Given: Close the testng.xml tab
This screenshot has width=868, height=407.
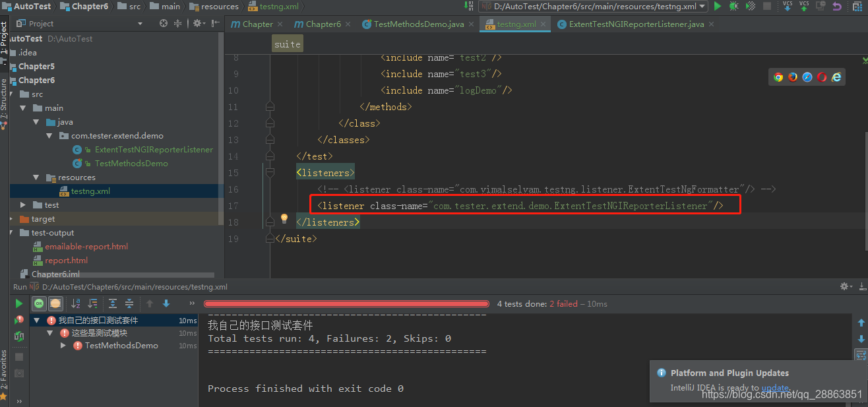Looking at the screenshot, I should tap(543, 24).
